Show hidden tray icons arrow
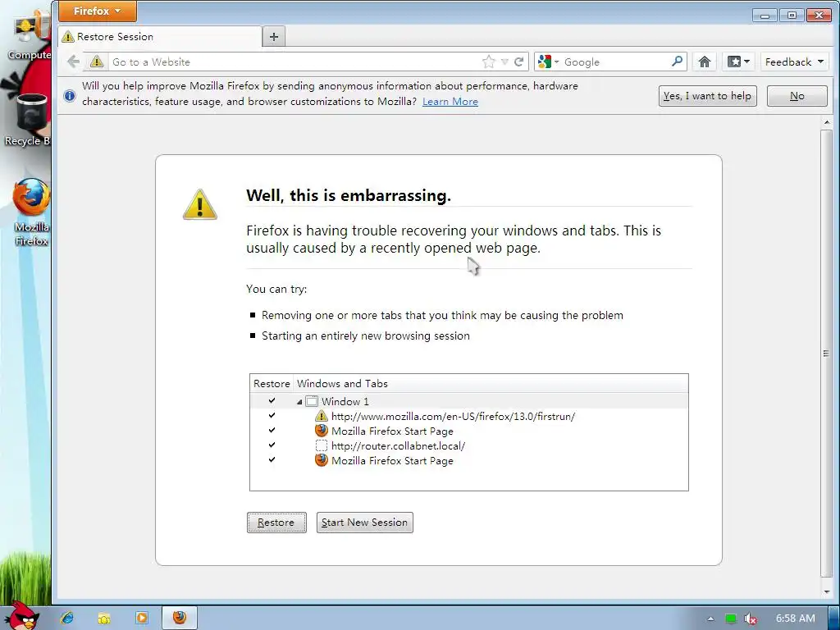The width and height of the screenshot is (840, 630). coord(710,619)
